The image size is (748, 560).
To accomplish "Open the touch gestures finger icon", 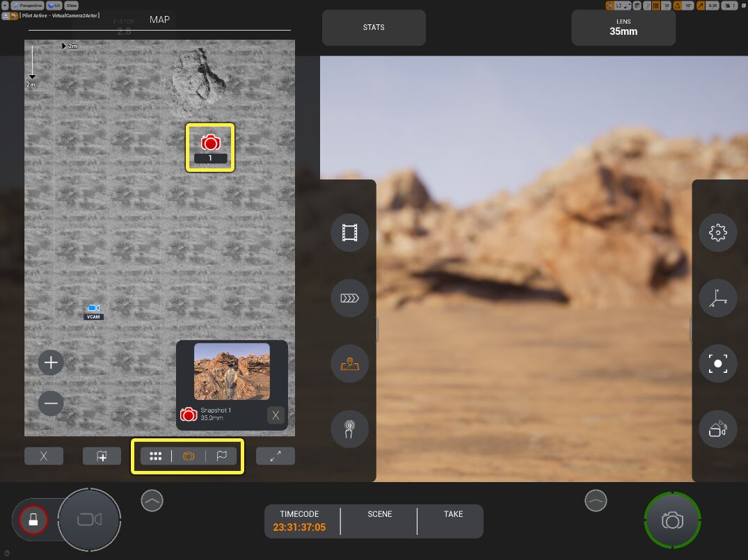I will 350,429.
